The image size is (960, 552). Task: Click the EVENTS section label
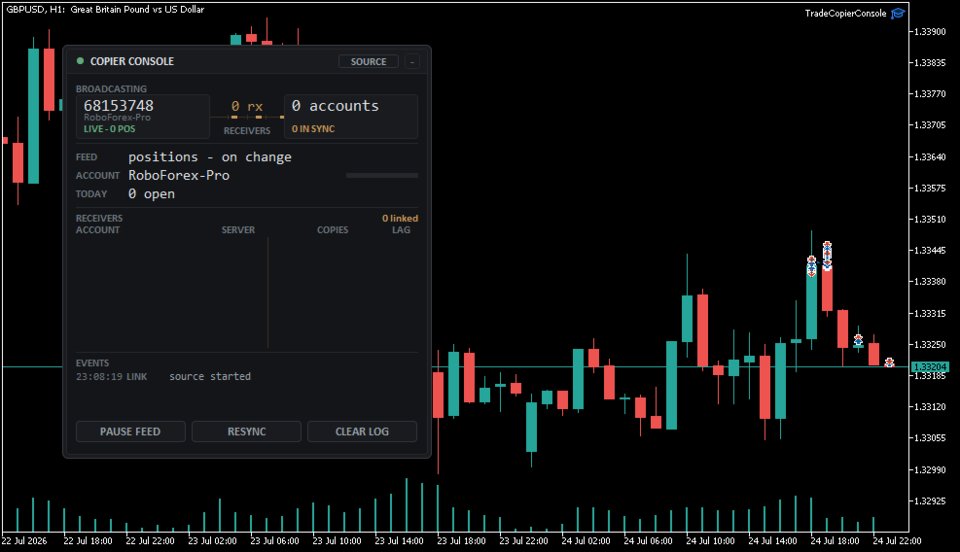click(92, 363)
